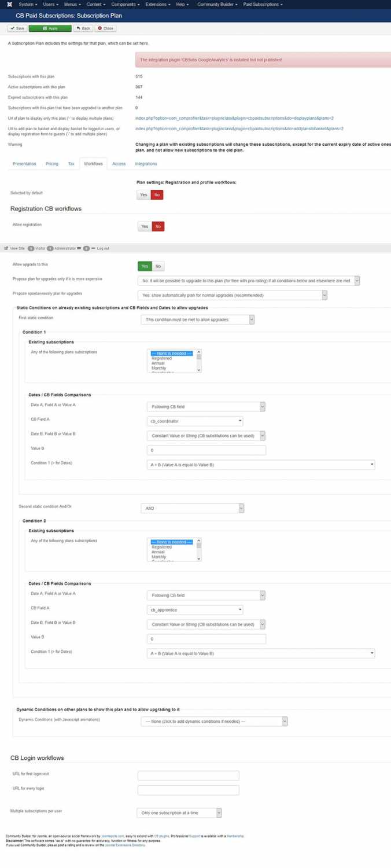Screen dimensions: 391x868
Task: Click the Joomla logo icon
Action: [x=10, y=4]
